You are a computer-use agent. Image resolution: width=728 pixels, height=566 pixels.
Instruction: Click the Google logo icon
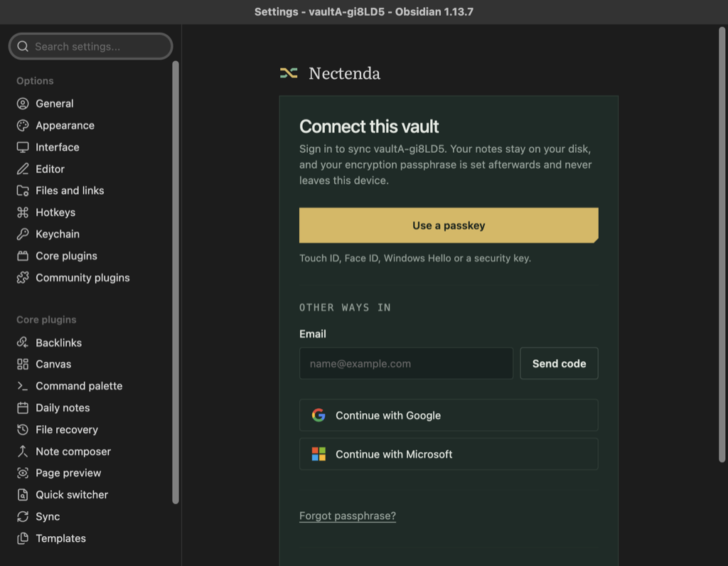pyautogui.click(x=318, y=415)
